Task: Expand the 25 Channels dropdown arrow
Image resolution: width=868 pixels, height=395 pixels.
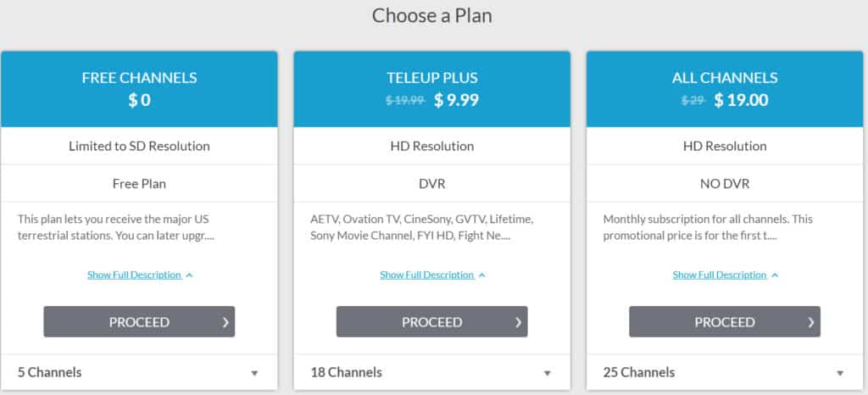Action: 840,373
